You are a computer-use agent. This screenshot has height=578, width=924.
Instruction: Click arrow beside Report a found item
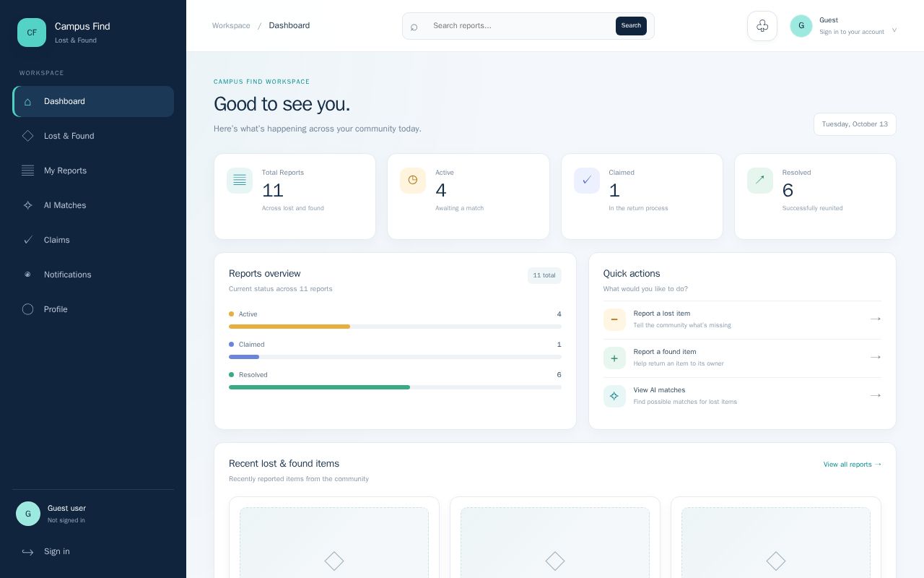[x=876, y=357]
